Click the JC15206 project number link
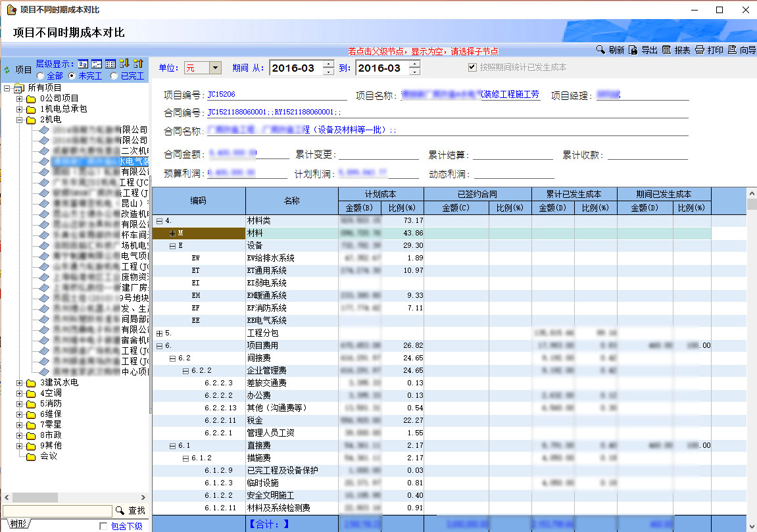This screenshot has height=532, width=757. 221,95
